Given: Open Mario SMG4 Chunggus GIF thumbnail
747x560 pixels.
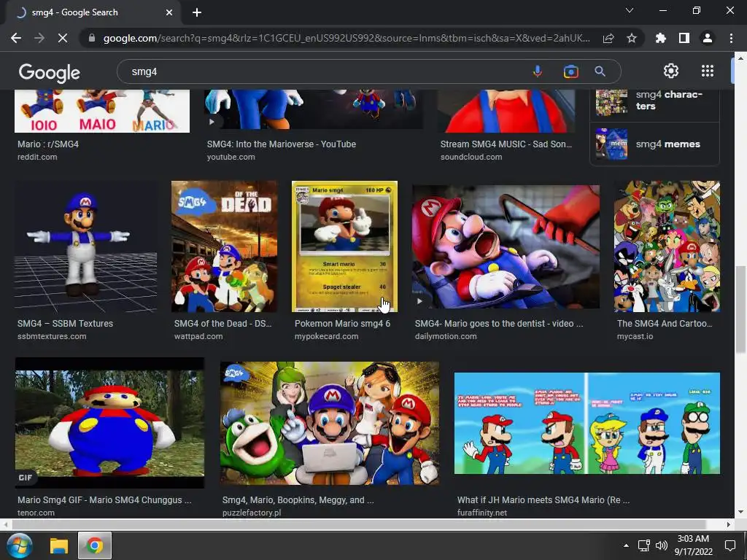Looking at the screenshot, I should 109,423.
